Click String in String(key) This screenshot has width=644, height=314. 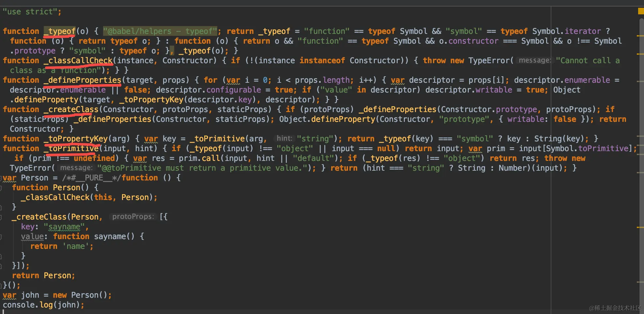tap(548, 139)
